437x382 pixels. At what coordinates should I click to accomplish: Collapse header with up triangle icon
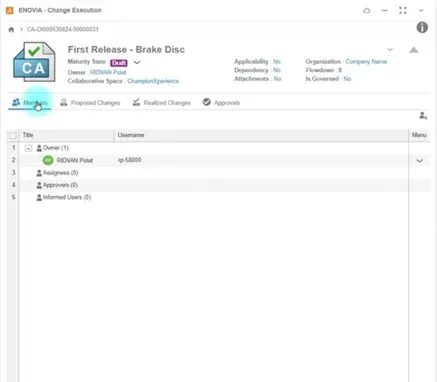point(414,50)
